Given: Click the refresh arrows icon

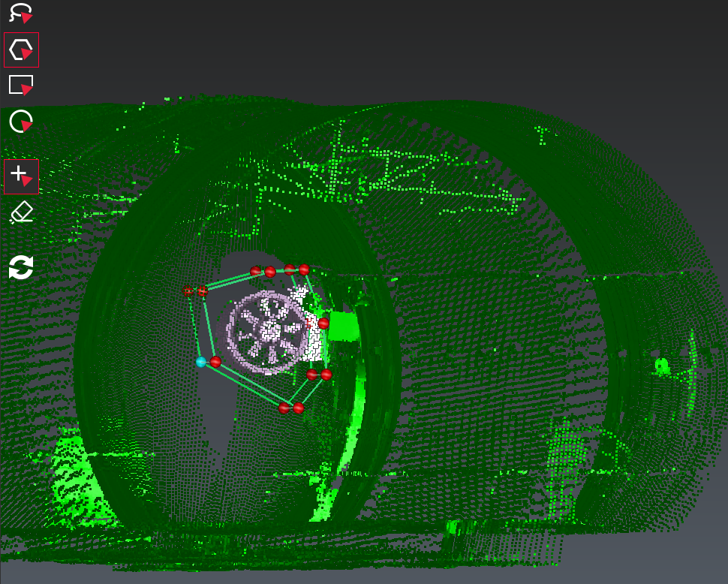Looking at the screenshot, I should (21, 267).
